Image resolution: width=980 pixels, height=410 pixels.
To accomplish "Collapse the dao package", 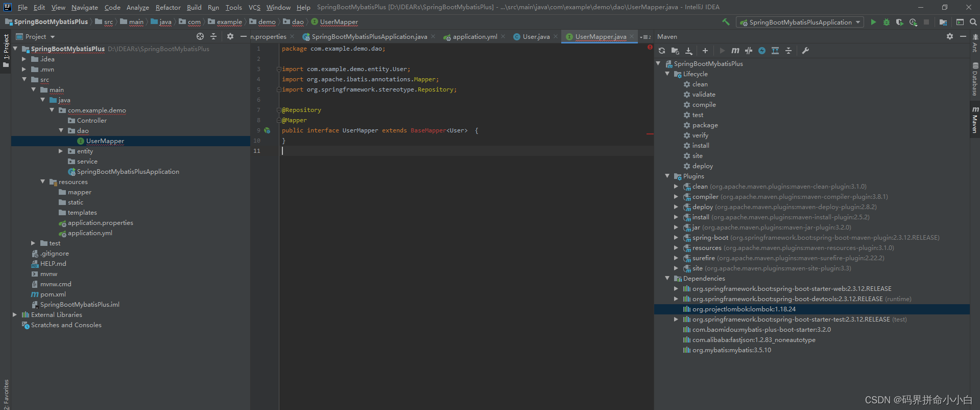I will [61, 131].
